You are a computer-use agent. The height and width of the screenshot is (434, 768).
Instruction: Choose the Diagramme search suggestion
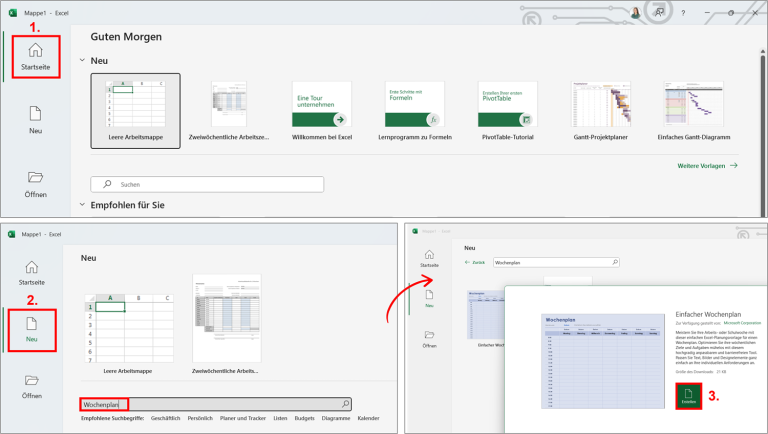(x=336, y=418)
